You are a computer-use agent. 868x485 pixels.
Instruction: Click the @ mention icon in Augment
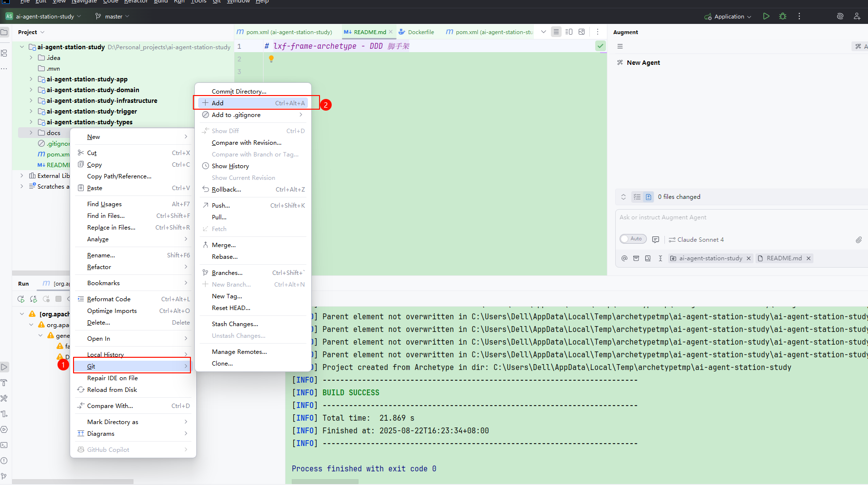pos(624,258)
